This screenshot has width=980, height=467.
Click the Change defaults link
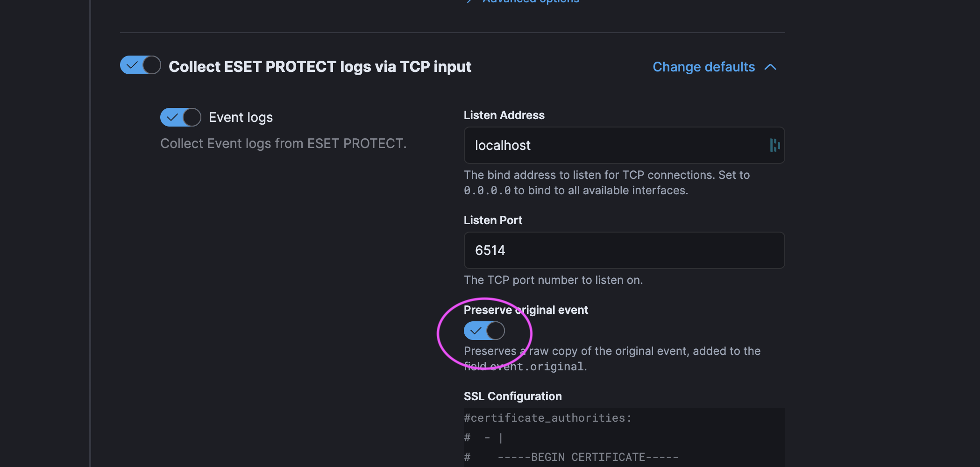(703, 67)
